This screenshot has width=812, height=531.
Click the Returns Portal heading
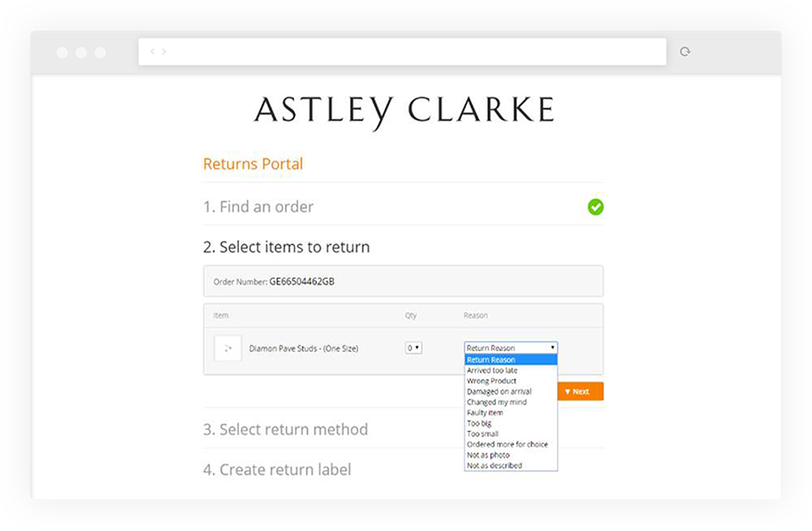[253, 164]
